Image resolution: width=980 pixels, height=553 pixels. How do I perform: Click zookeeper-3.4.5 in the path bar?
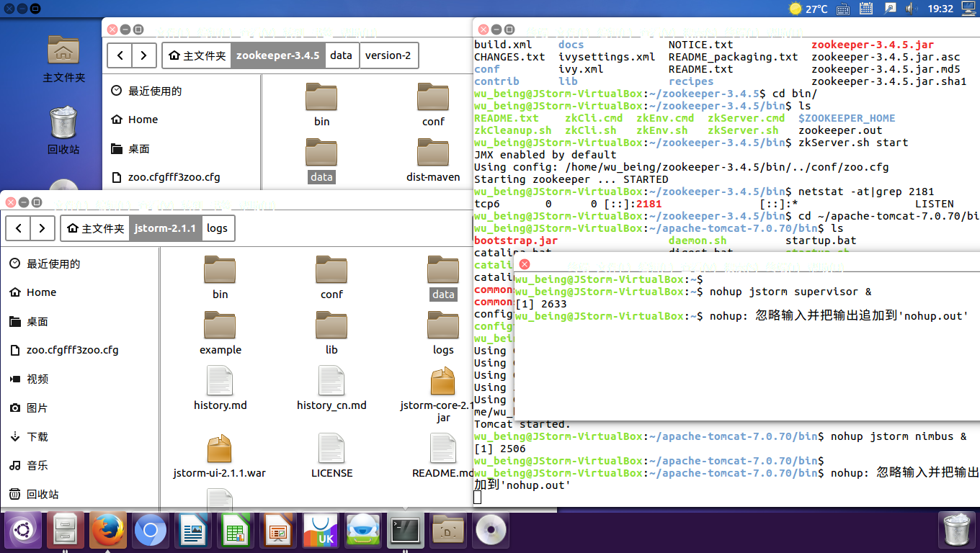[x=277, y=55]
